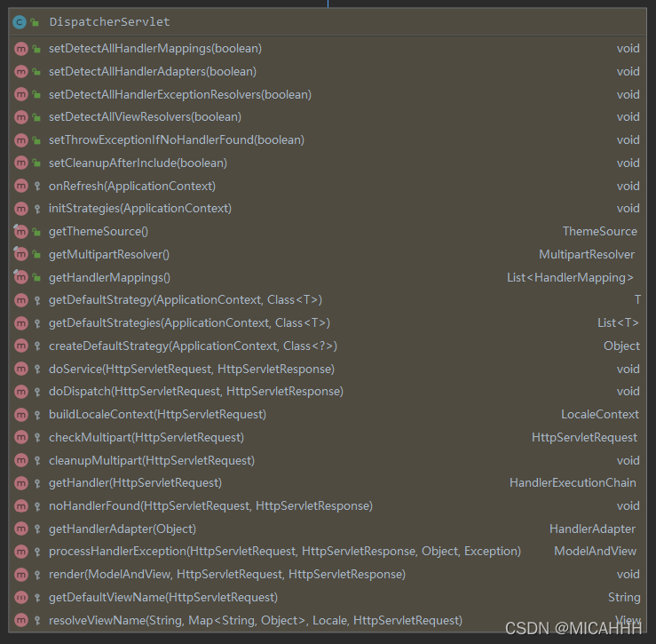Click final method icon for getThemeSource

click(x=21, y=231)
